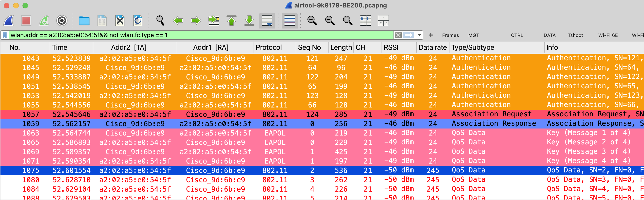Image resolution: width=644 pixels, height=200 pixels.
Task: Jump to the first packet
Action: point(232,21)
